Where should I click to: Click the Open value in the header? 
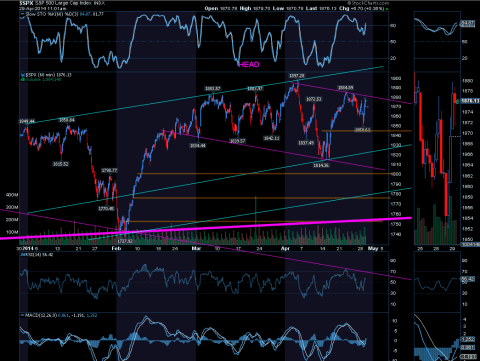point(228,8)
